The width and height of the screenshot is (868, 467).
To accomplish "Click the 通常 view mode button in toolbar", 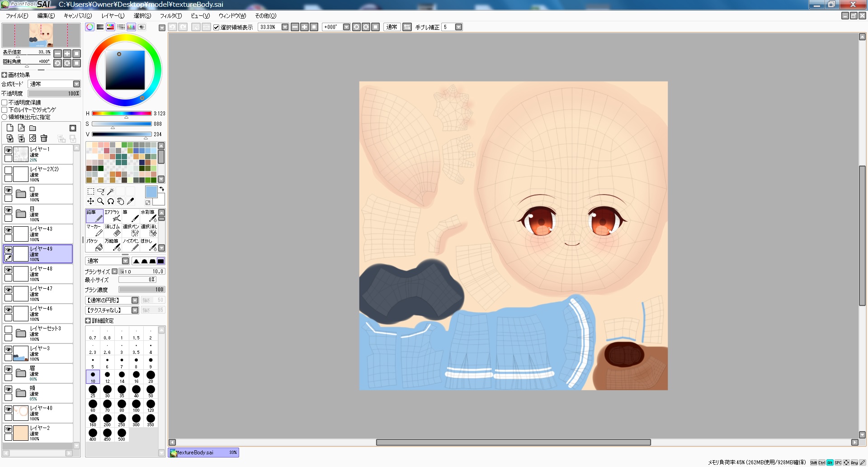I will (392, 27).
